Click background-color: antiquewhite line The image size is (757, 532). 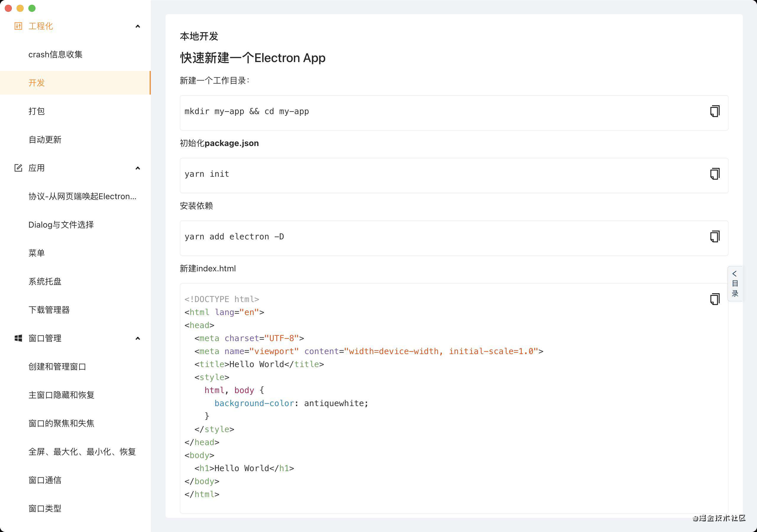pyautogui.click(x=292, y=403)
